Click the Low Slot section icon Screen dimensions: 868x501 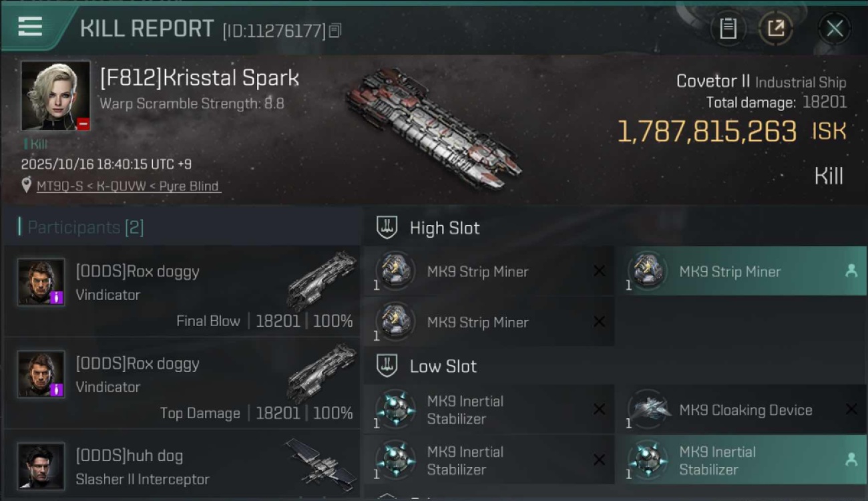tap(387, 366)
